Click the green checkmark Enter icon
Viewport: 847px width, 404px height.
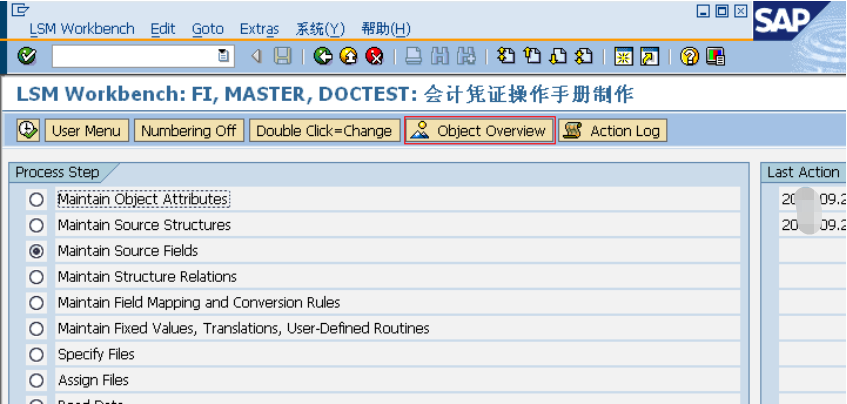pos(26,56)
